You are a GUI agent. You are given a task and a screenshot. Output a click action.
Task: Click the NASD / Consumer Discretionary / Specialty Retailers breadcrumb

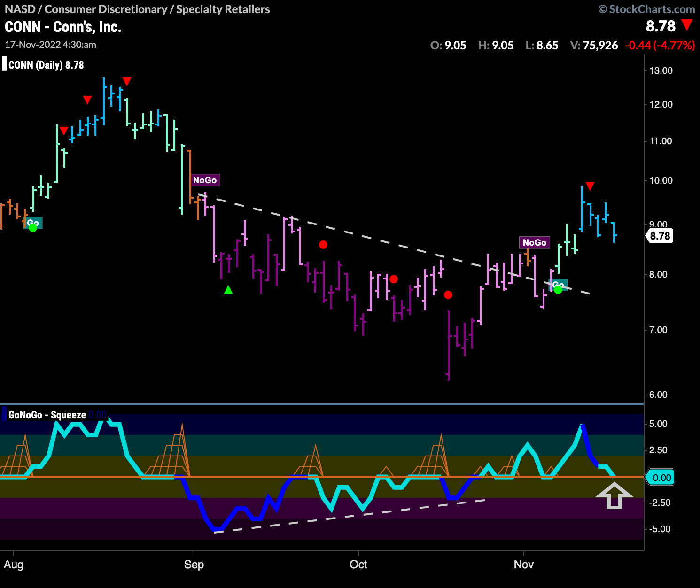click(137, 9)
